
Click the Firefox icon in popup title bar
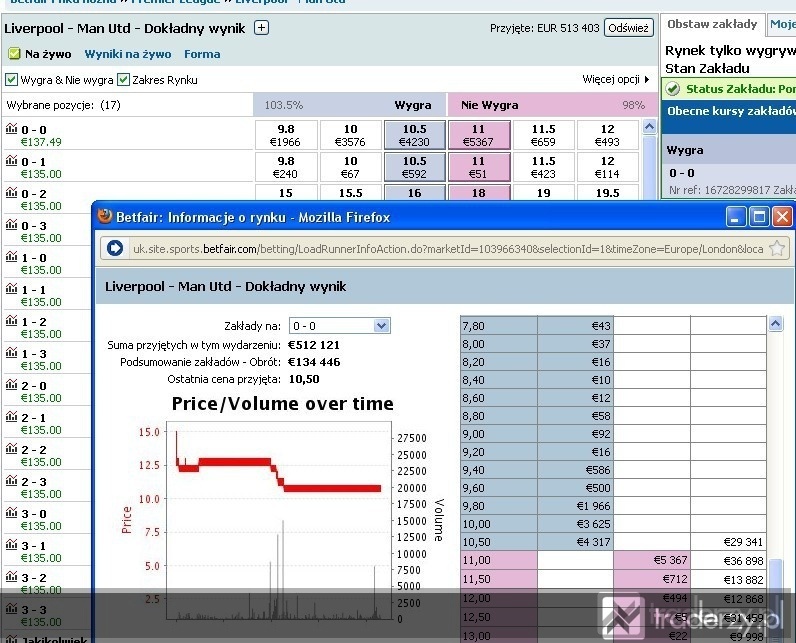pos(105,217)
